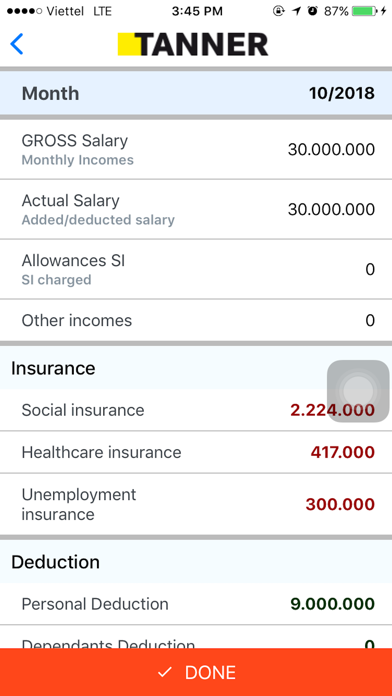Tap the TANNER logo
This screenshot has width=392, height=696.
click(x=193, y=44)
